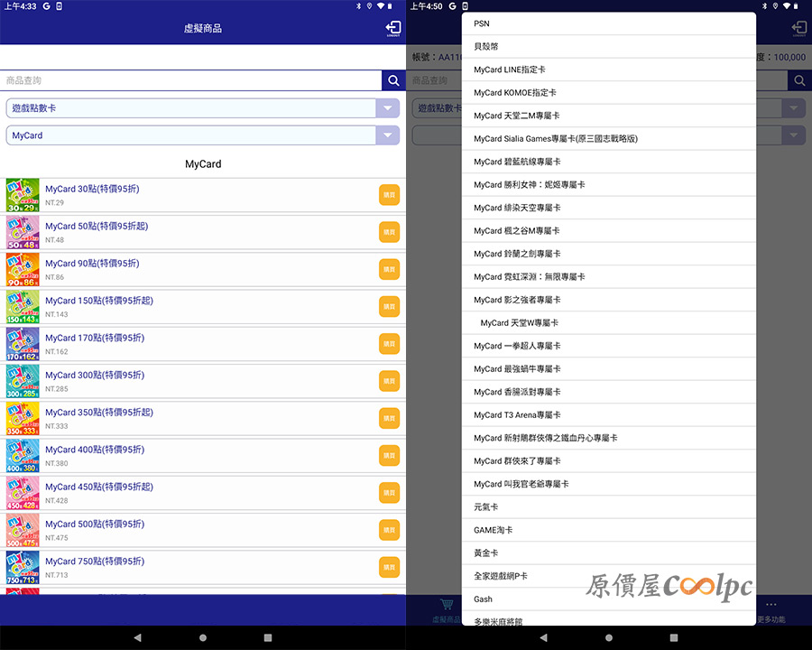Buy MyCard 170點 with its orange button
The image size is (812, 650).
click(389, 344)
